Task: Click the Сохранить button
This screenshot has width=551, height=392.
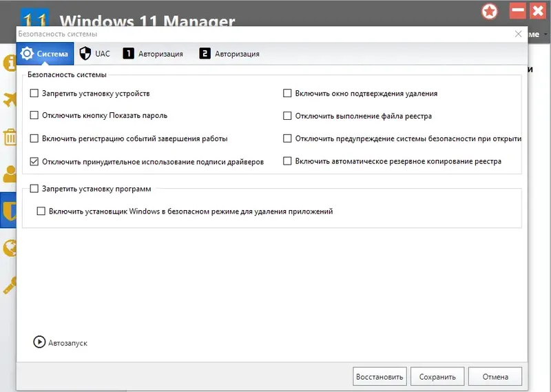Action: (x=437, y=377)
